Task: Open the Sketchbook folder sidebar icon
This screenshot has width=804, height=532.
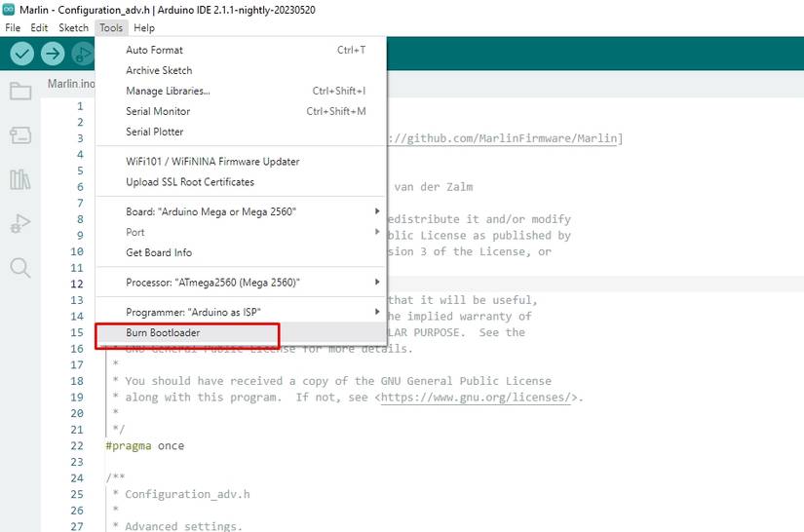Action: (x=20, y=92)
